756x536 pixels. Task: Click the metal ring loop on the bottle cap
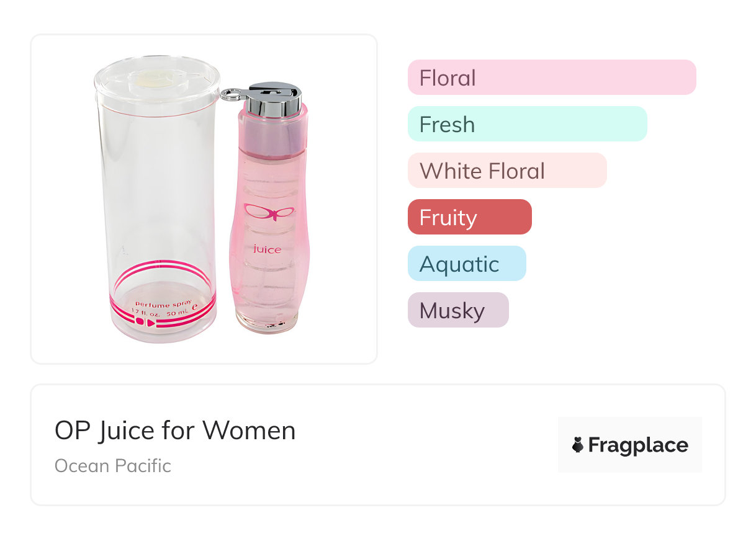tap(231, 95)
